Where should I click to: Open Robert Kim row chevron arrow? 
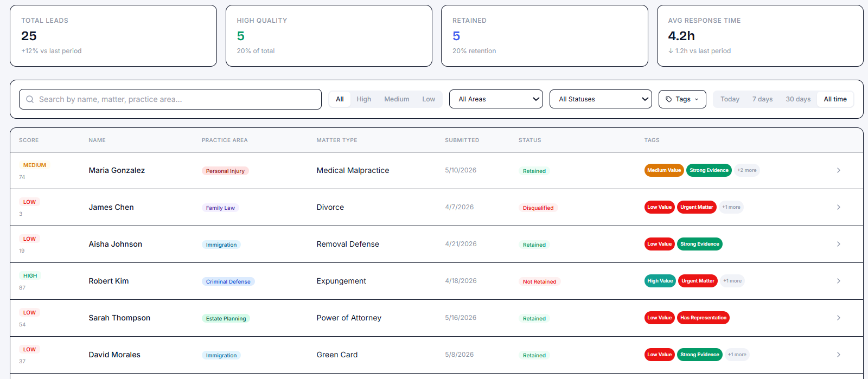coord(839,281)
